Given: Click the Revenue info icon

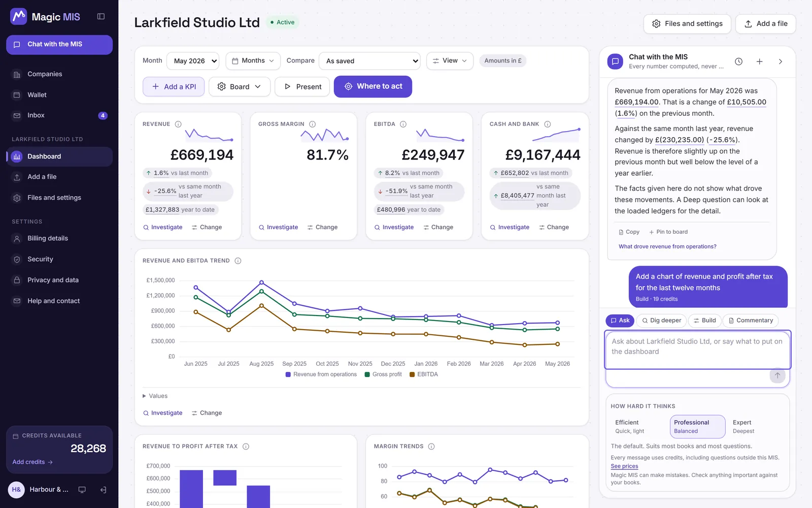Looking at the screenshot, I should coord(178,124).
